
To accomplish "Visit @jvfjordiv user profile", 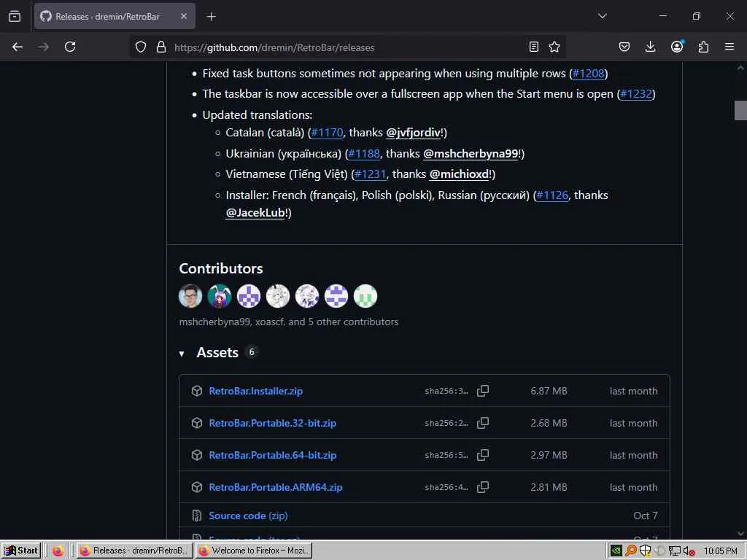I will (x=413, y=133).
